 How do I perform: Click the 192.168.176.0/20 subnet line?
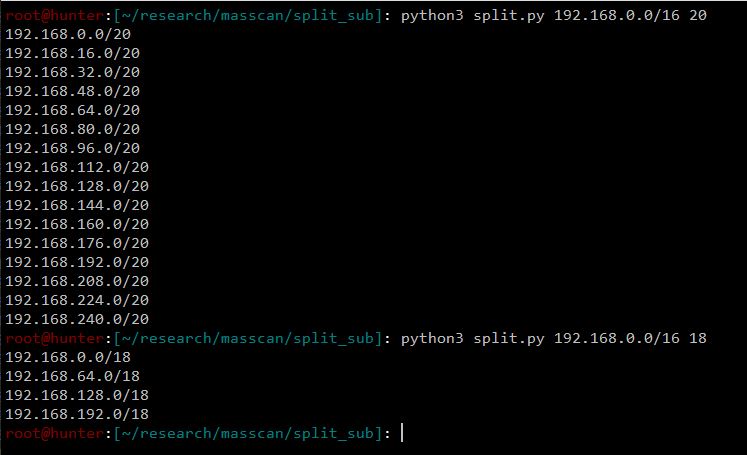tap(77, 243)
